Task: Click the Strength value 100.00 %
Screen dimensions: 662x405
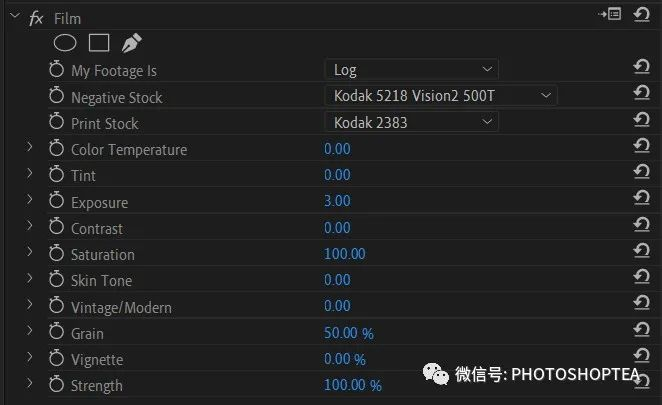Action: 353,385
